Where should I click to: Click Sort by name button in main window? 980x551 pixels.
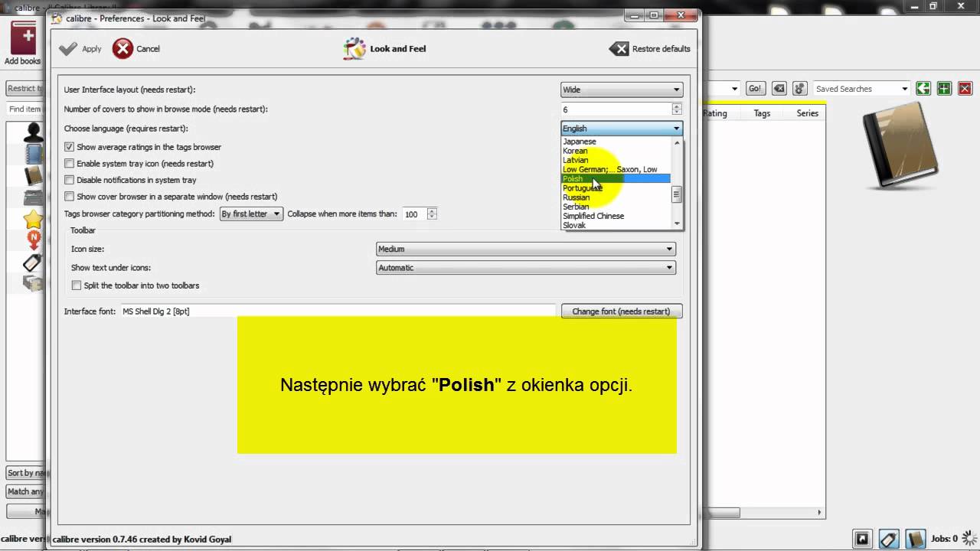coord(26,473)
